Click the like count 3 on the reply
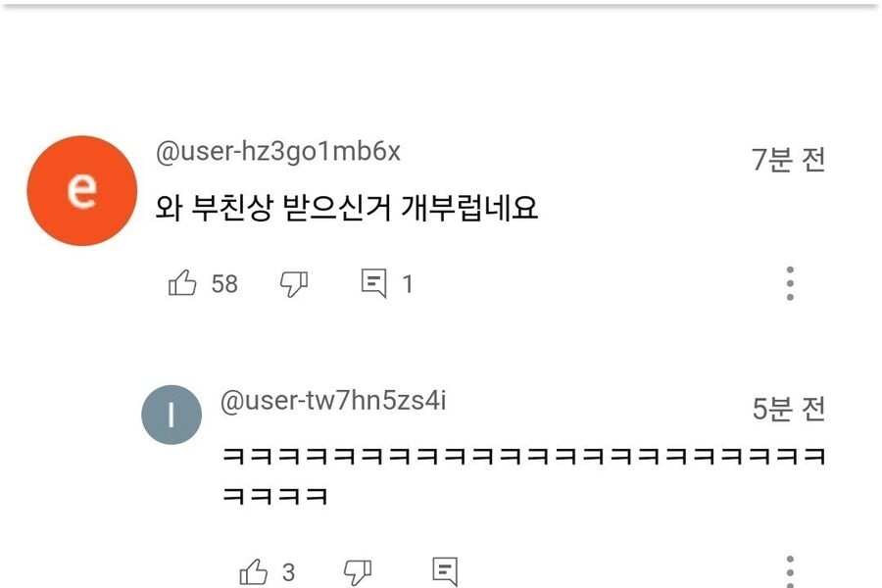 click(x=289, y=571)
